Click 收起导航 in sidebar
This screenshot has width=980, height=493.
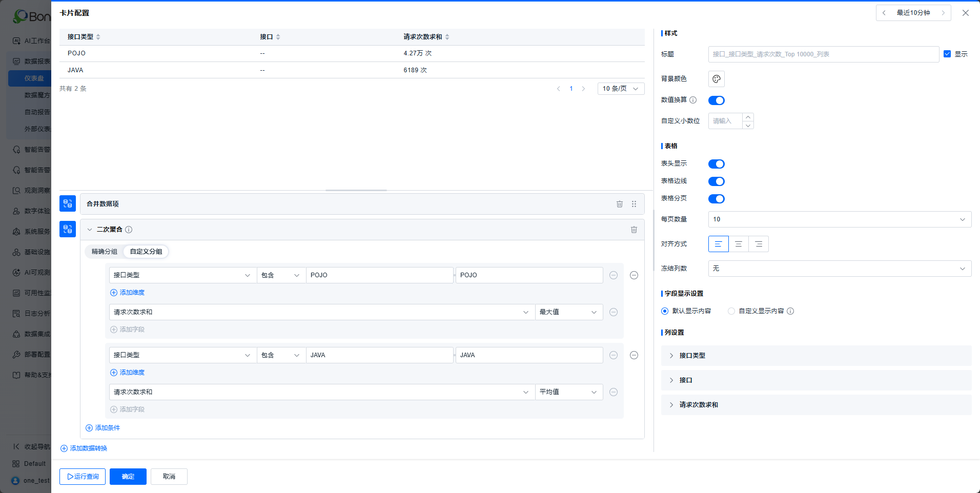pyautogui.click(x=31, y=447)
